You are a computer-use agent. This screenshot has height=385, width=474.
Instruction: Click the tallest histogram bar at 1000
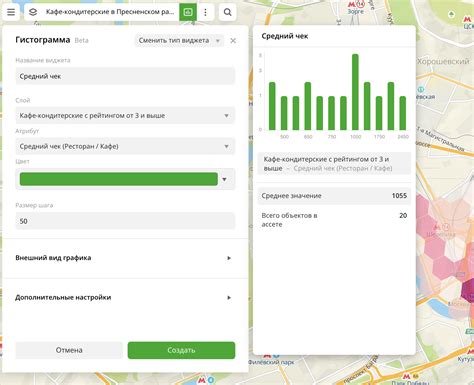355,92
